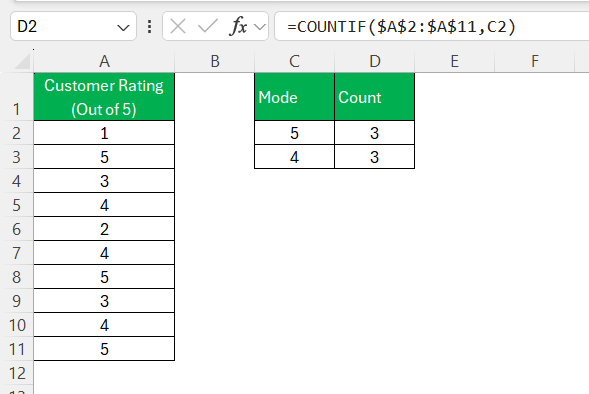Screen dimensions: 589x394
Task: Select row 5 header
Action: pos(17,205)
